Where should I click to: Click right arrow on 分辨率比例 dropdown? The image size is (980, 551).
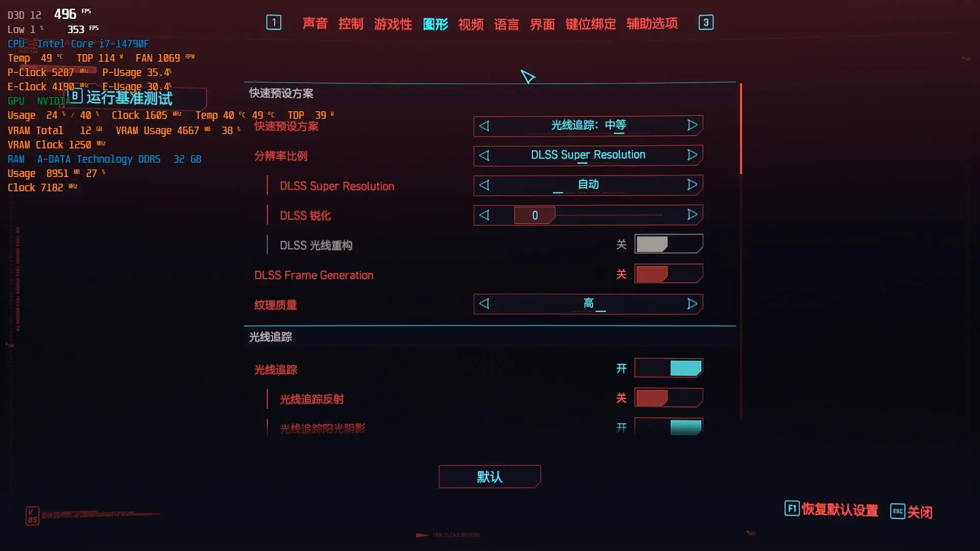pyautogui.click(x=692, y=155)
